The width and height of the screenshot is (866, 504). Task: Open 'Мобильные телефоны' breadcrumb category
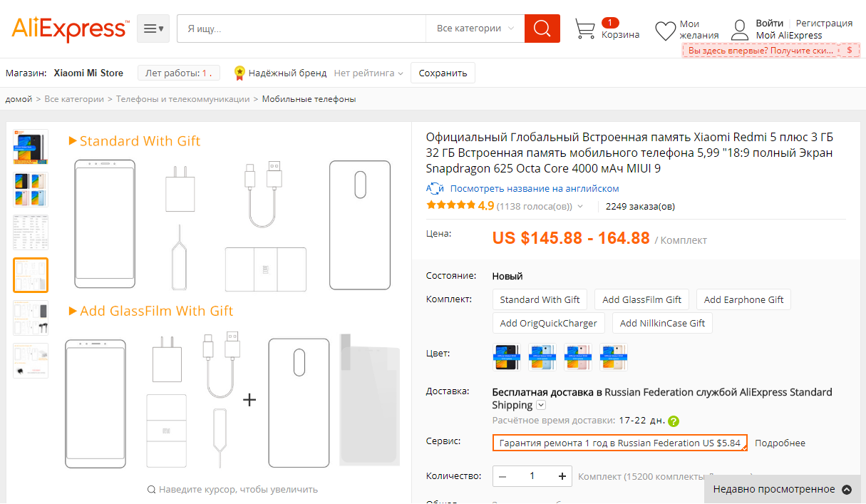(x=309, y=99)
